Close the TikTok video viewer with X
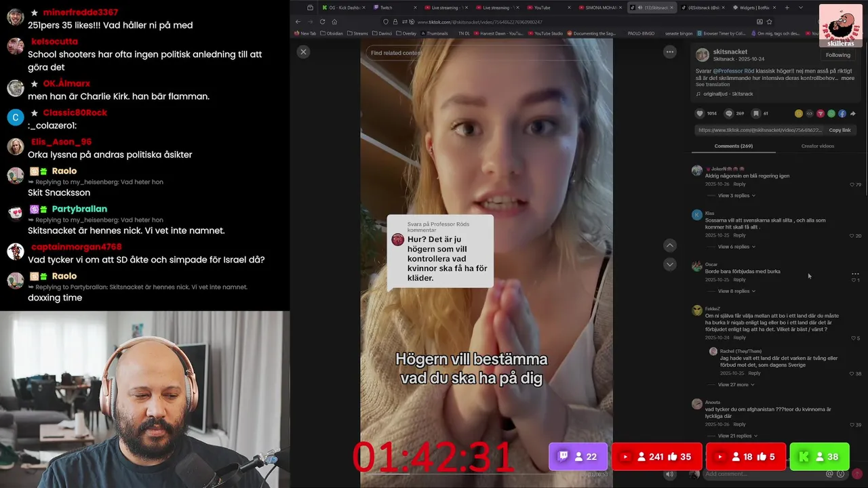The image size is (868, 488). pyautogui.click(x=303, y=52)
